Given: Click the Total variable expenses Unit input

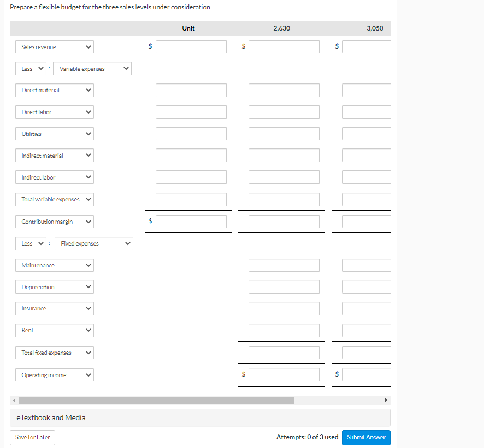Looking at the screenshot, I should [x=191, y=200].
